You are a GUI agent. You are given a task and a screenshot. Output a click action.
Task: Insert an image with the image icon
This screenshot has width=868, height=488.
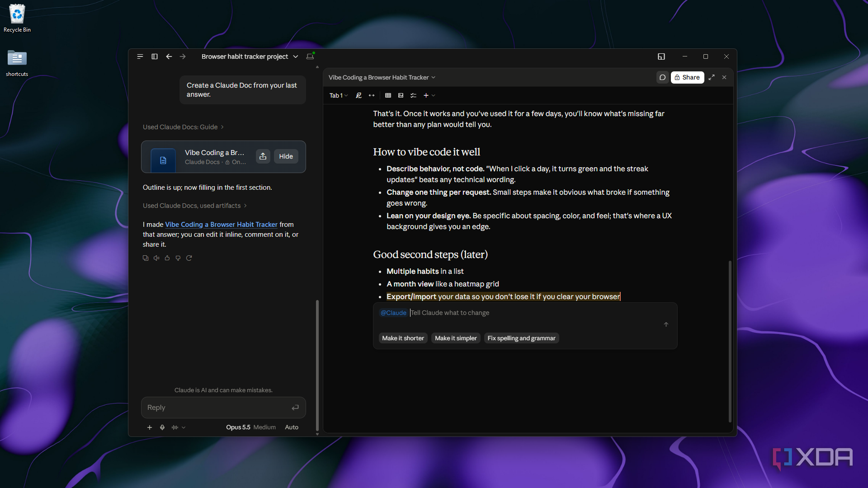(x=401, y=95)
